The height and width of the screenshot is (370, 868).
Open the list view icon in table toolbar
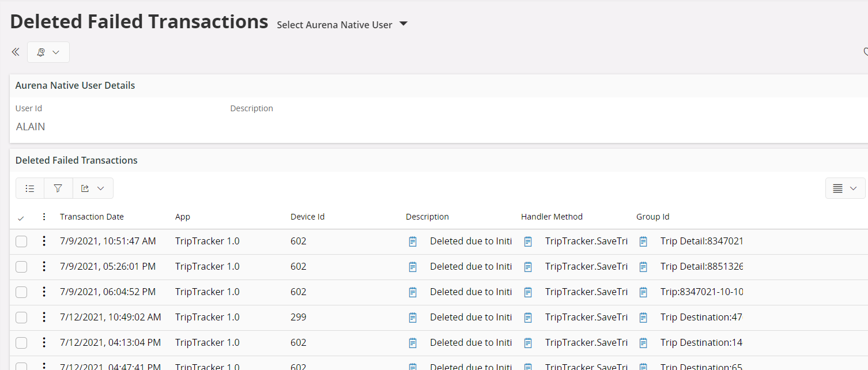pos(30,188)
